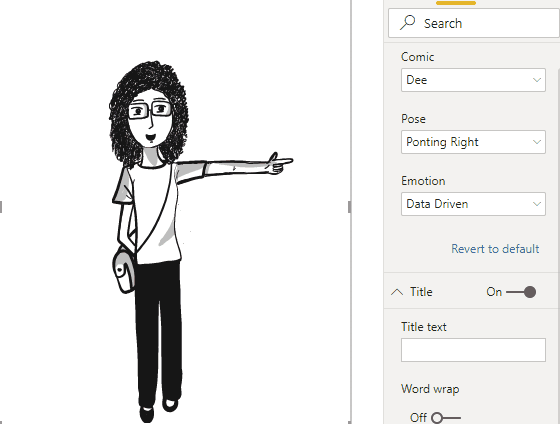
Task: Collapse the Title section using its chevron
Action: click(397, 292)
